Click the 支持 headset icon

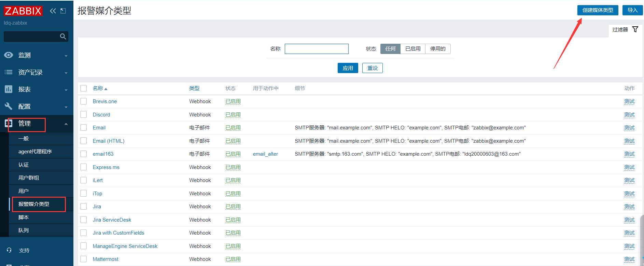coord(9,250)
